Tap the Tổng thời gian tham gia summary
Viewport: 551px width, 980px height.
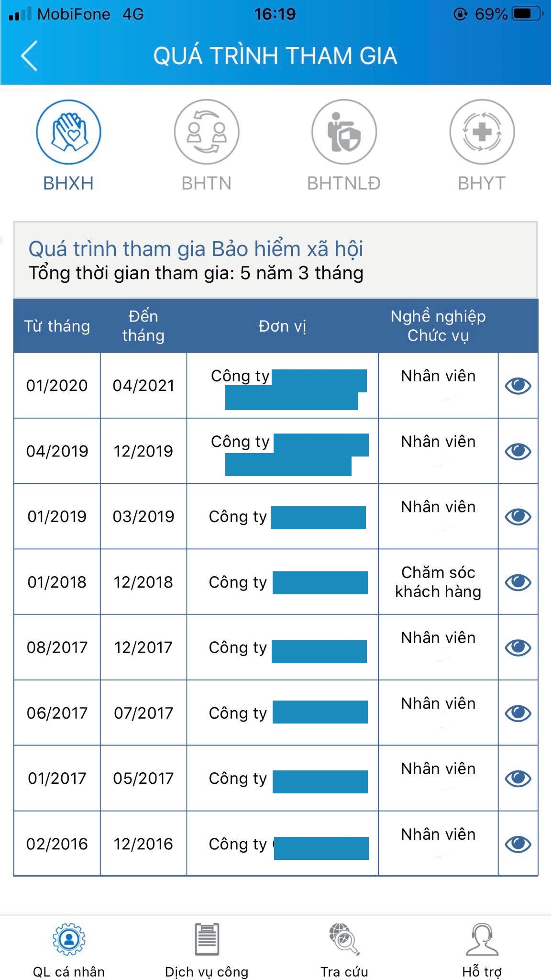pos(195,273)
